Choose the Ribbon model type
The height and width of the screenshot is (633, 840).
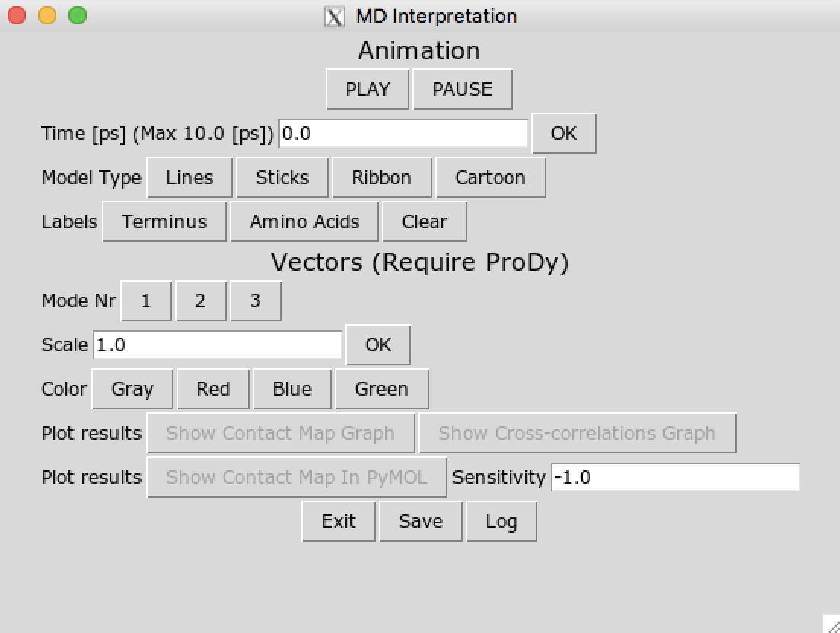[x=381, y=177]
